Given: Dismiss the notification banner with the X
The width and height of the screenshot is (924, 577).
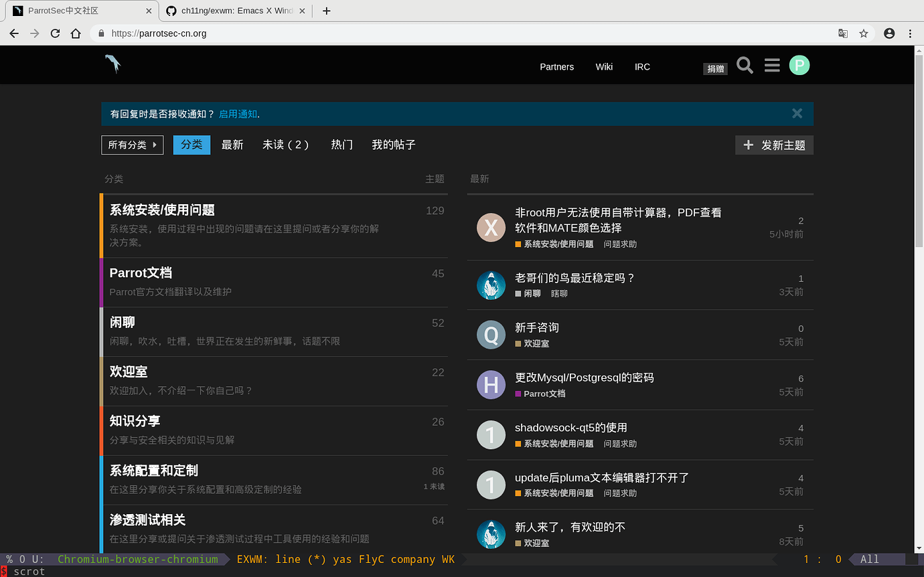Looking at the screenshot, I should (x=797, y=113).
